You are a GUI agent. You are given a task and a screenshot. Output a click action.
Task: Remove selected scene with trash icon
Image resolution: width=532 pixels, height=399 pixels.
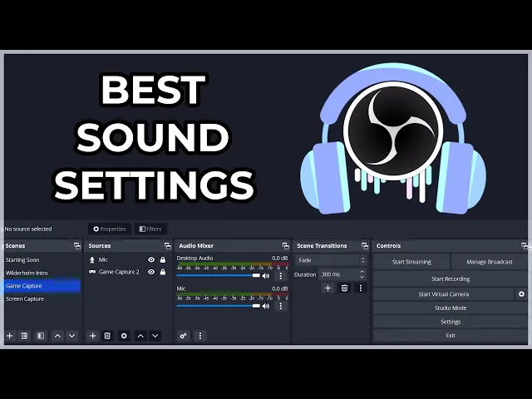[24, 336]
